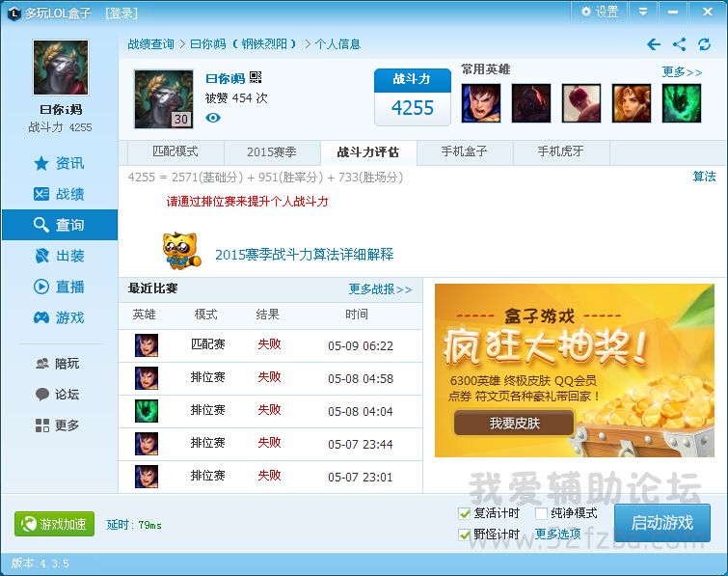Click hero icon in 05-09 06:22 match row

point(147,345)
